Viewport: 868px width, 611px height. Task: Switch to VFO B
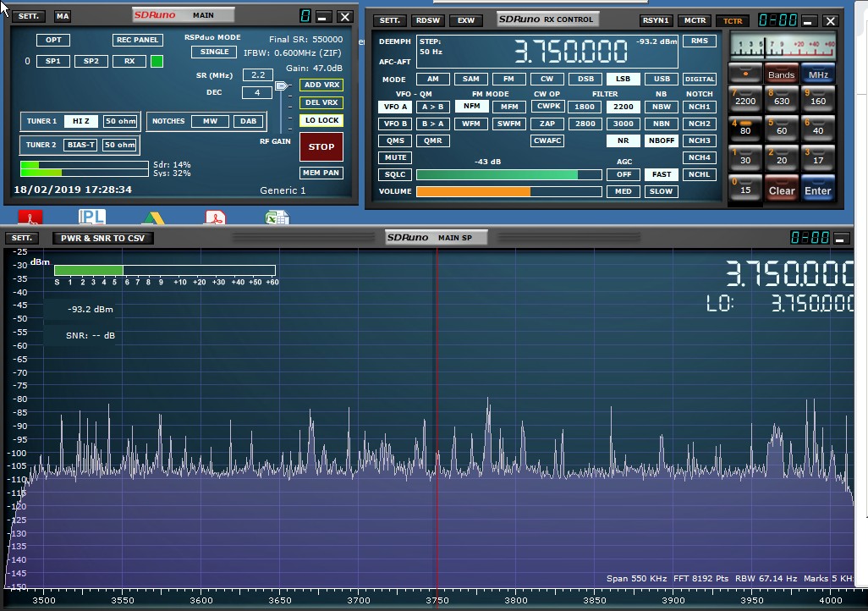(x=395, y=124)
